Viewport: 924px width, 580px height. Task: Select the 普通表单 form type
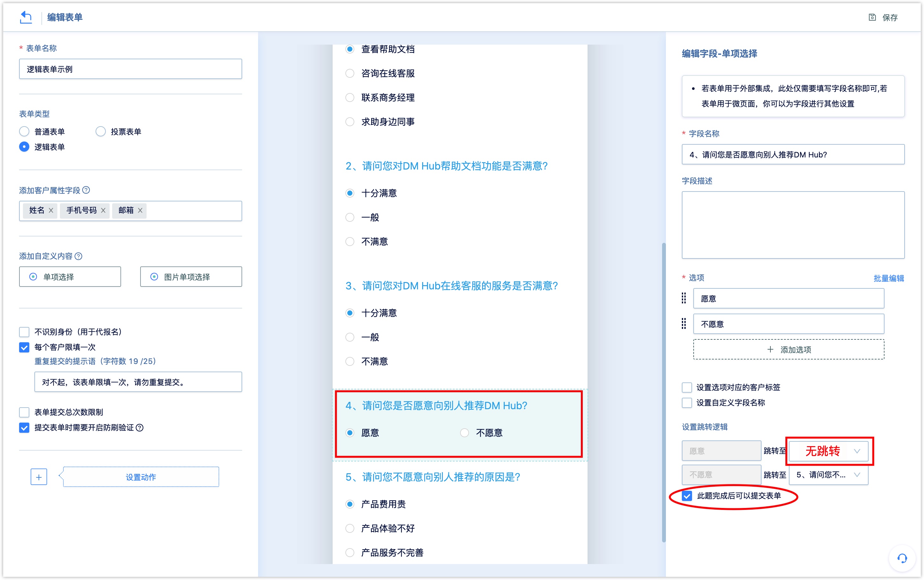pyautogui.click(x=24, y=132)
